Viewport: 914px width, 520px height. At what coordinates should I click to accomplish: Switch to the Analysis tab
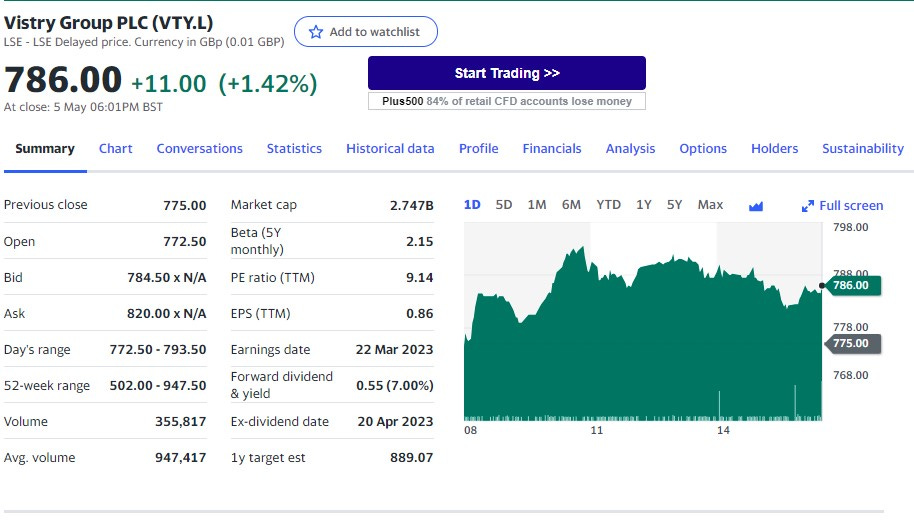[630, 149]
